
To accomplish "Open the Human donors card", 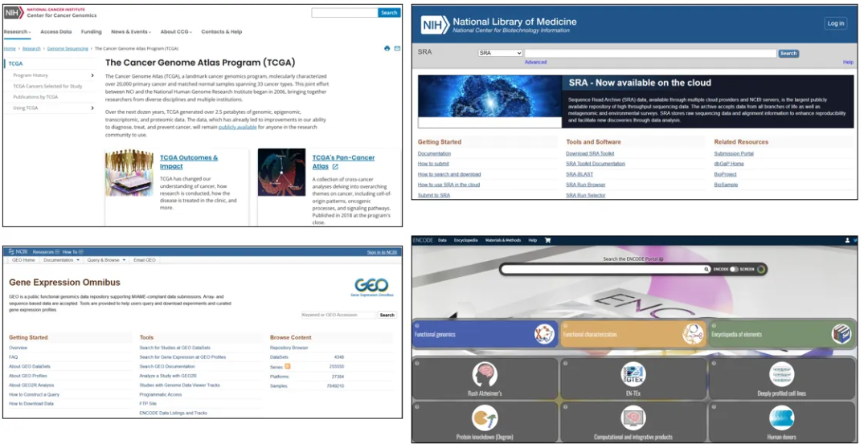I will (x=782, y=422).
